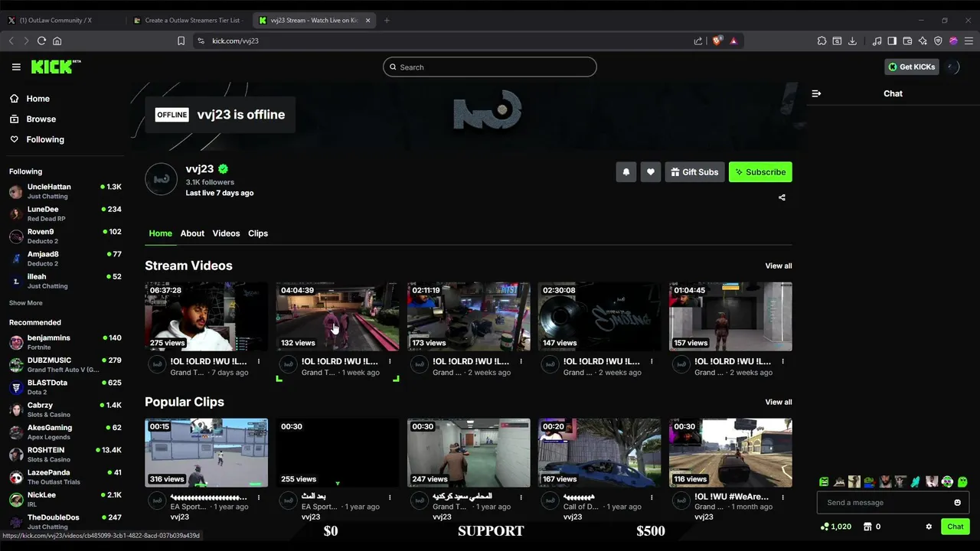This screenshot has width=980, height=551.
Task: Reload the page with the refresh icon
Action: (41, 41)
